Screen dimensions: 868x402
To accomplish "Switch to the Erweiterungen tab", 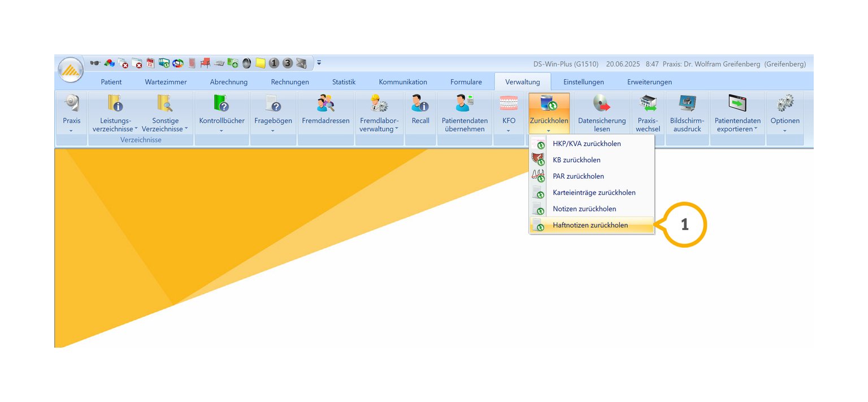I will pos(649,82).
